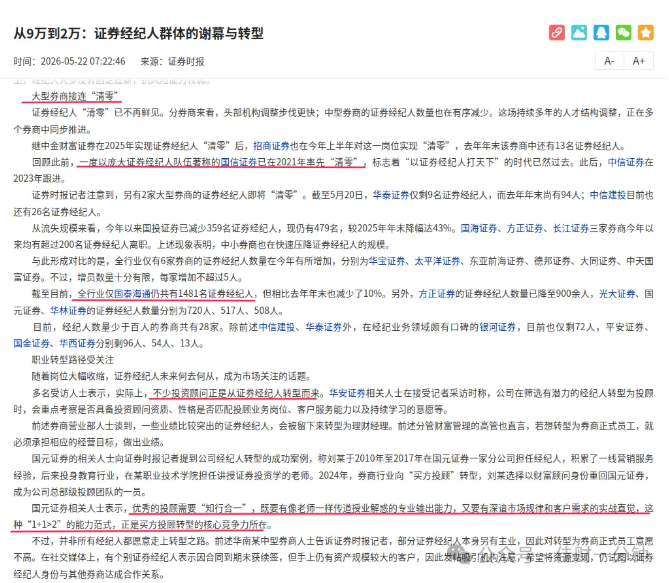Screen dimensions: 669x583
Task: Click the text 东亚前海证券
Action: pos(497,261)
